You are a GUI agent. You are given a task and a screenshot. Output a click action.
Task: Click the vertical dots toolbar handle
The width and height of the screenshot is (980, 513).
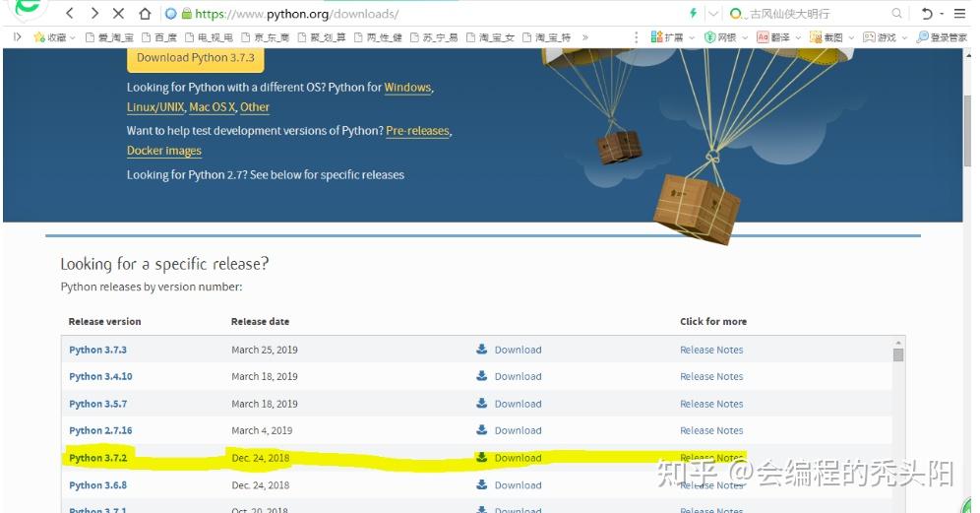tap(637, 37)
